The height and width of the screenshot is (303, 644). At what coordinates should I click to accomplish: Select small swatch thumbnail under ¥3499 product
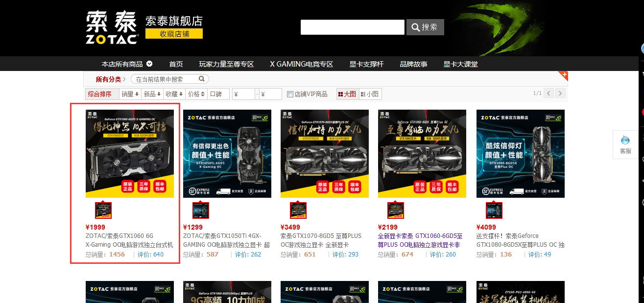(298, 210)
